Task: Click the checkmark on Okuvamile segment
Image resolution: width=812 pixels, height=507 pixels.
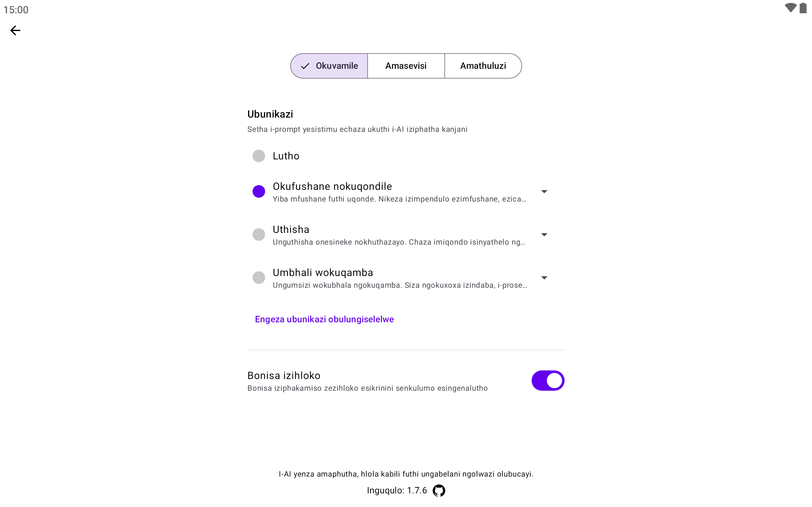Action: (305, 66)
